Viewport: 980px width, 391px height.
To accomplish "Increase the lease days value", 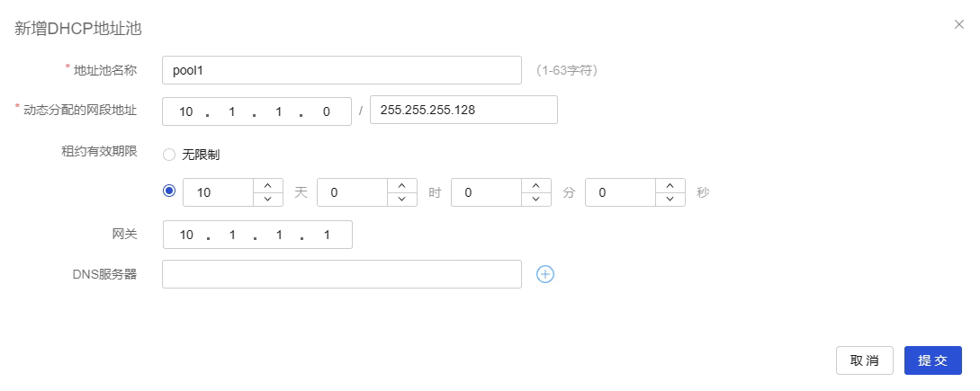I will [268, 185].
